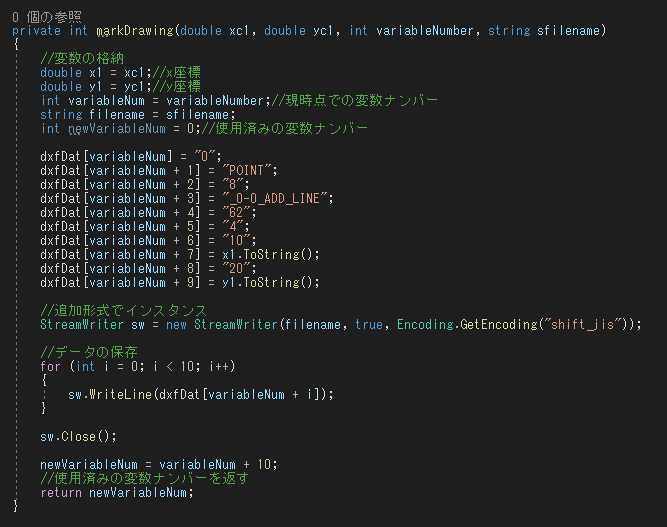
Task: Click dxfDat[variableNum + 9] index expression
Action: 120,283
